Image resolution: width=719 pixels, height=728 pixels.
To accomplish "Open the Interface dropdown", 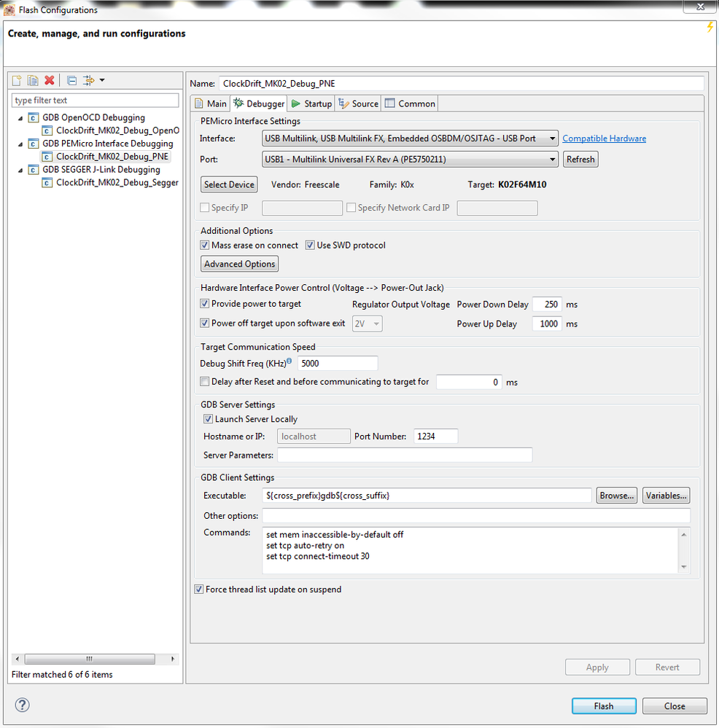I will click(x=410, y=138).
